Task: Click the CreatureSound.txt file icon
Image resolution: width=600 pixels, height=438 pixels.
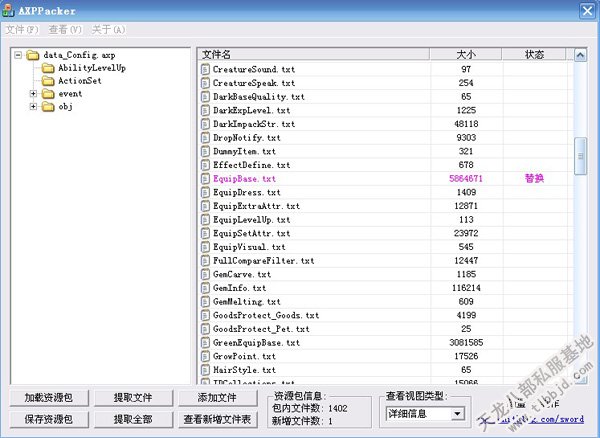Action: pos(206,69)
